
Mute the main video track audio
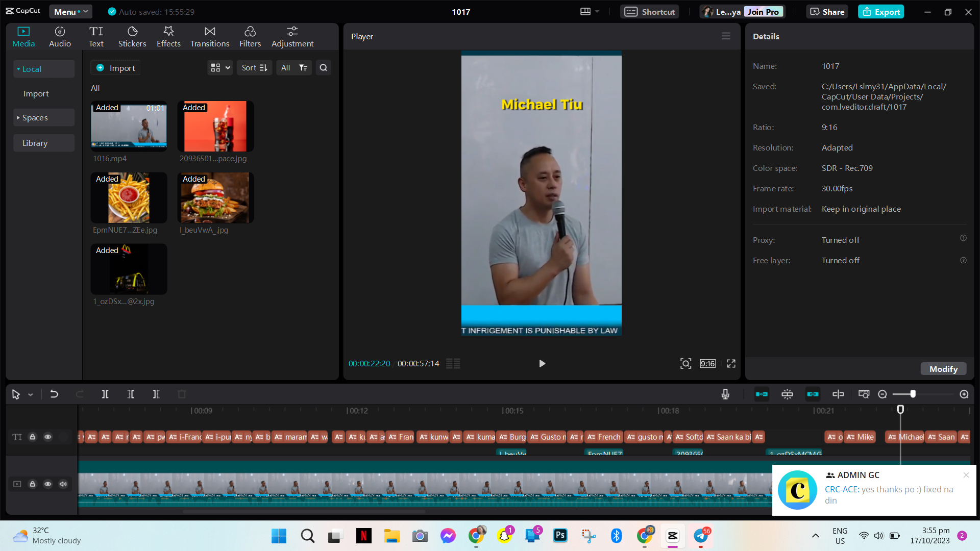click(x=63, y=484)
